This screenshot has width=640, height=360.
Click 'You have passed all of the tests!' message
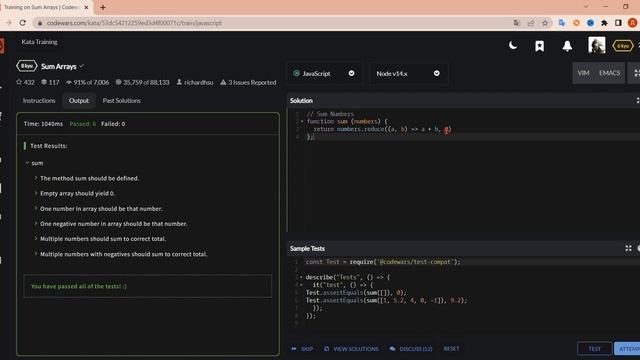79,286
